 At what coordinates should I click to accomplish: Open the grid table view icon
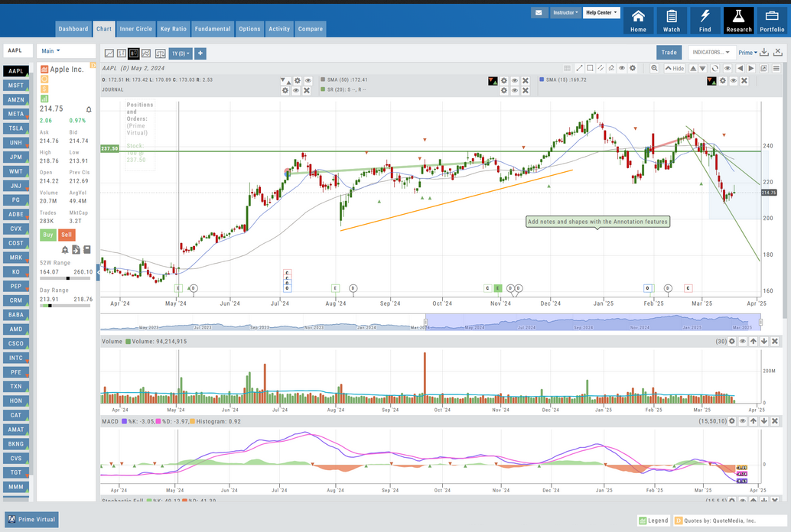pos(567,68)
